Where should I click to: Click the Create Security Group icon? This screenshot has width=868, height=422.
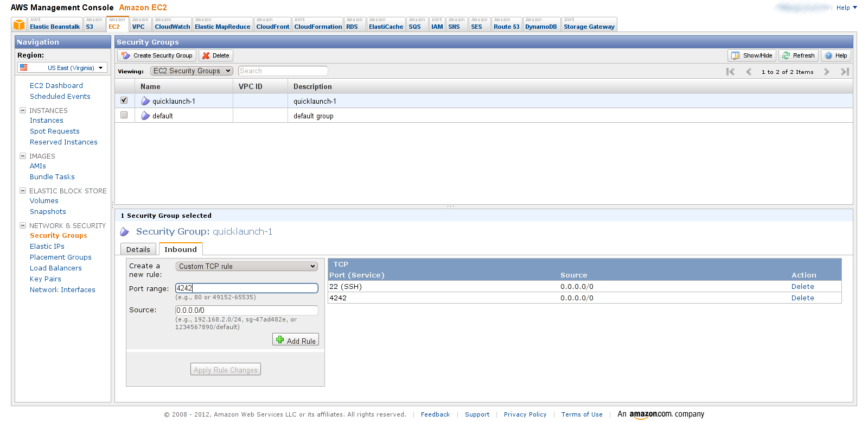coord(126,55)
